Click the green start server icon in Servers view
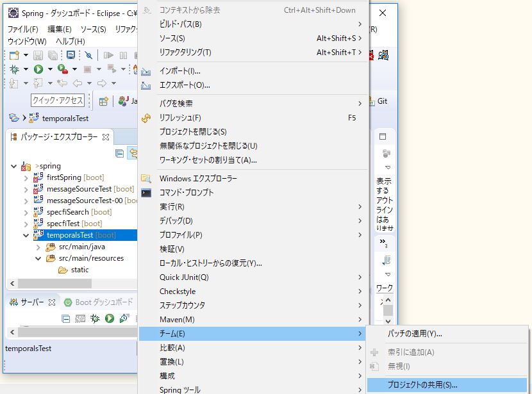The width and height of the screenshot is (532, 394). 109,318
